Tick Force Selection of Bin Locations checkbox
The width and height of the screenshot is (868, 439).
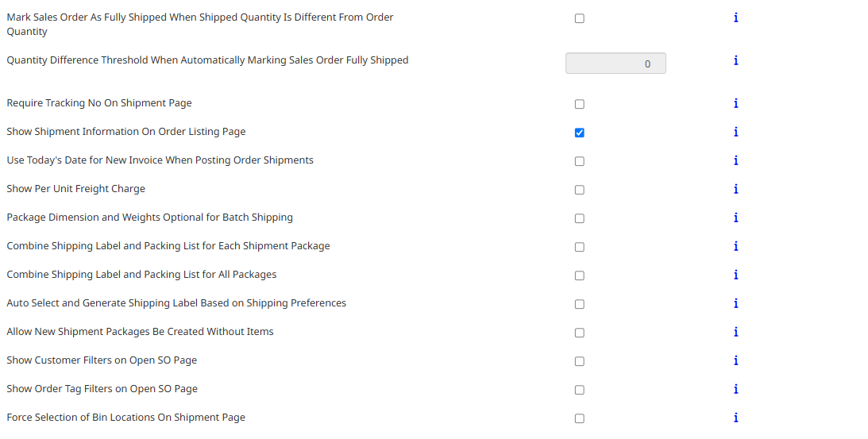580,418
